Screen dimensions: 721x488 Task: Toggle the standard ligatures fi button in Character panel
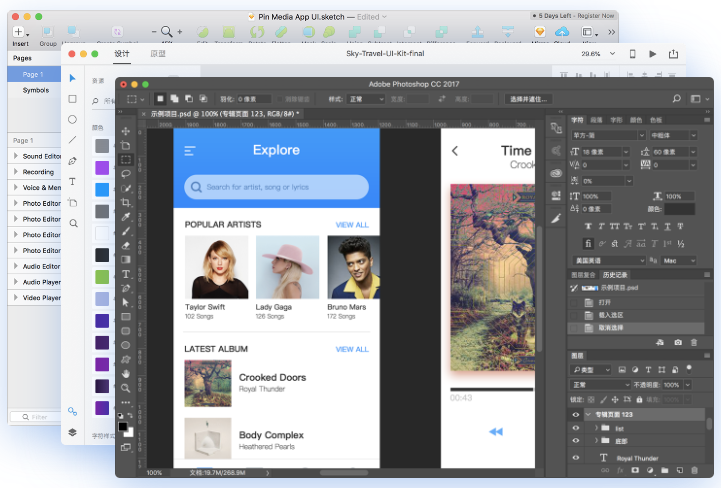click(588, 243)
